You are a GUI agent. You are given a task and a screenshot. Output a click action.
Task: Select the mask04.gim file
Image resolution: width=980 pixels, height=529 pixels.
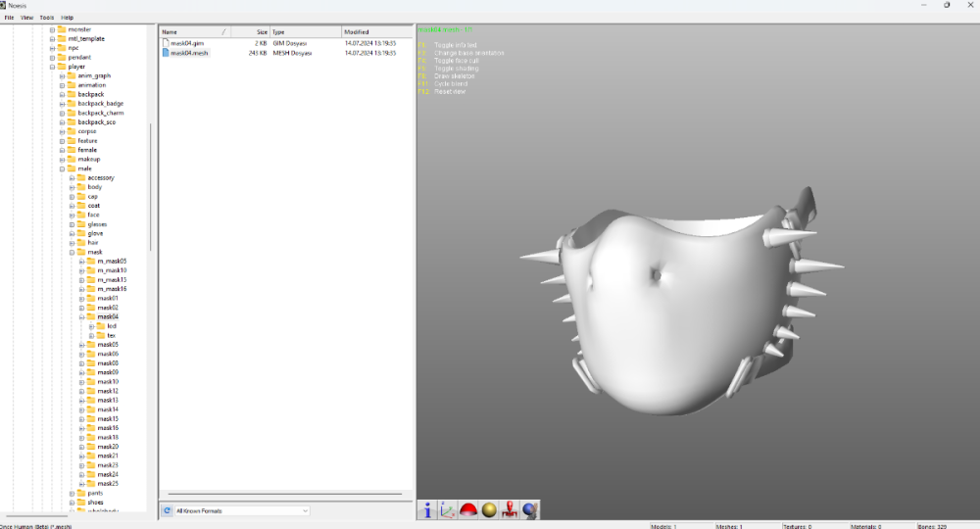click(186, 43)
